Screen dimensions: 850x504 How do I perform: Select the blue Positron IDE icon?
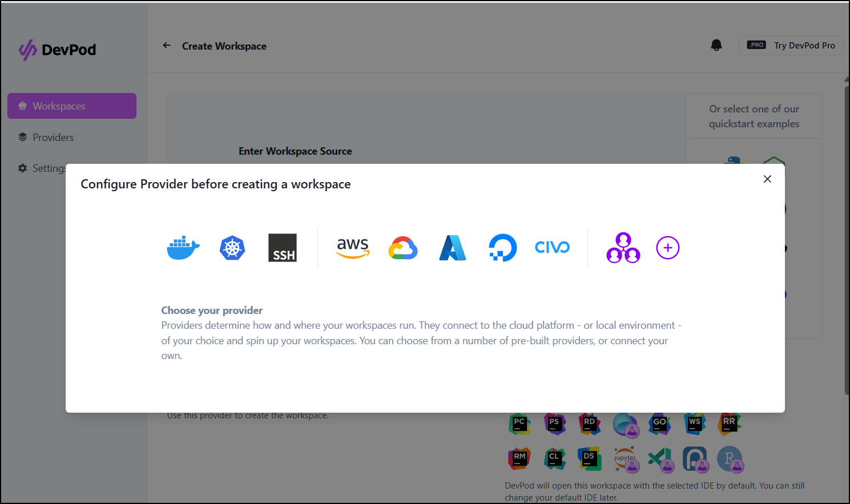pos(695,459)
